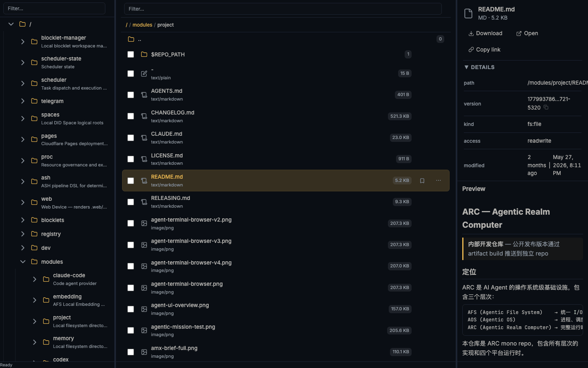Copy the version hash with copy icon
The width and height of the screenshot is (588, 368).
point(546,108)
